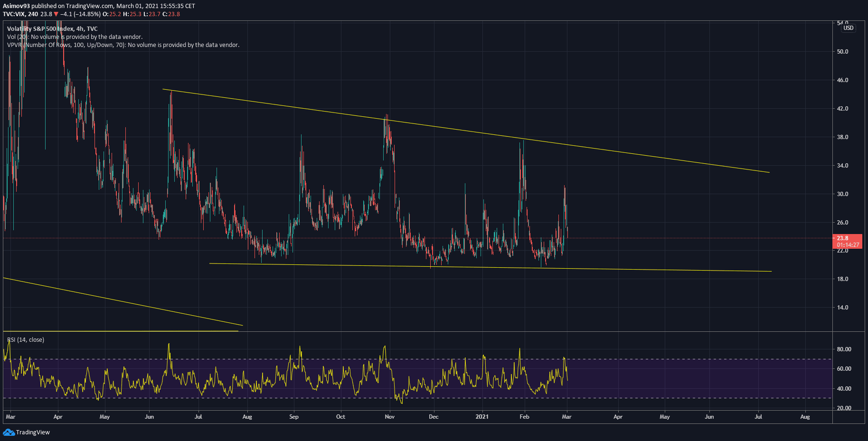
Task: Select the 34.0 price scale label
Action: (842, 166)
